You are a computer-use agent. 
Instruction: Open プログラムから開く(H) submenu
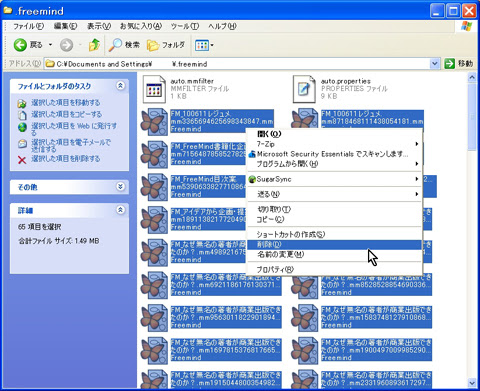pos(334,164)
